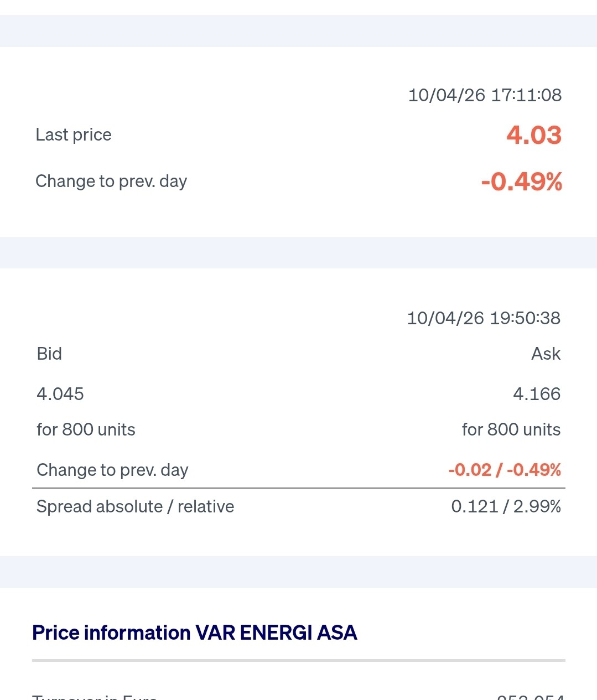Click the turnover value at bottom right
The image size is (597, 700).
pos(531,696)
